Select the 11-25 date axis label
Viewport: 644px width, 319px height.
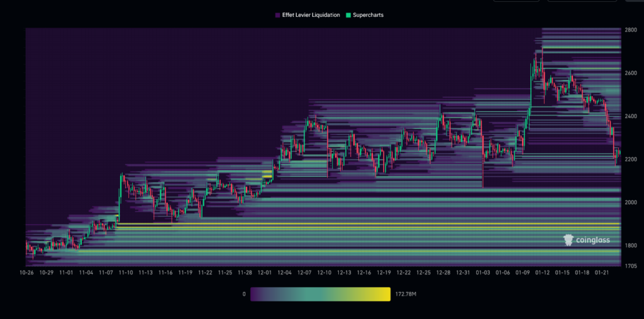pos(225,273)
